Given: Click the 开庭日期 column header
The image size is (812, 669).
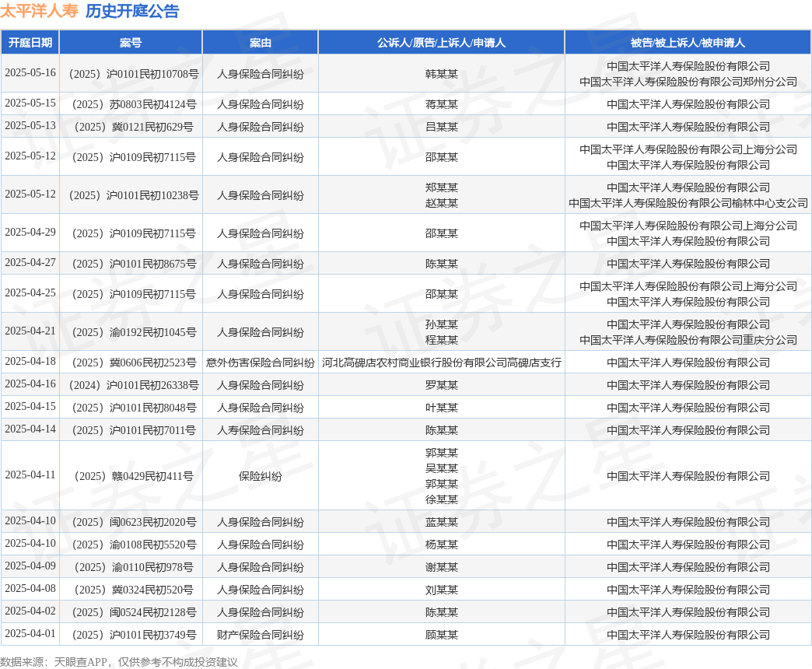Looking at the screenshot, I should click(30, 43).
